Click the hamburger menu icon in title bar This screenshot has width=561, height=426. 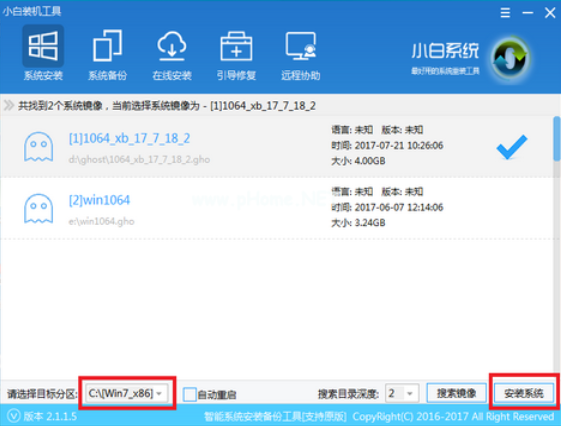point(505,13)
